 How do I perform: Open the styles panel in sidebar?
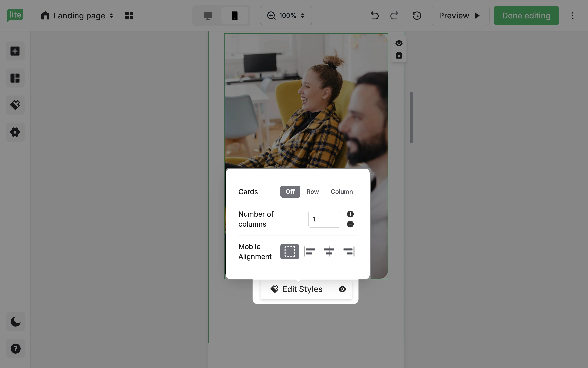point(15,105)
